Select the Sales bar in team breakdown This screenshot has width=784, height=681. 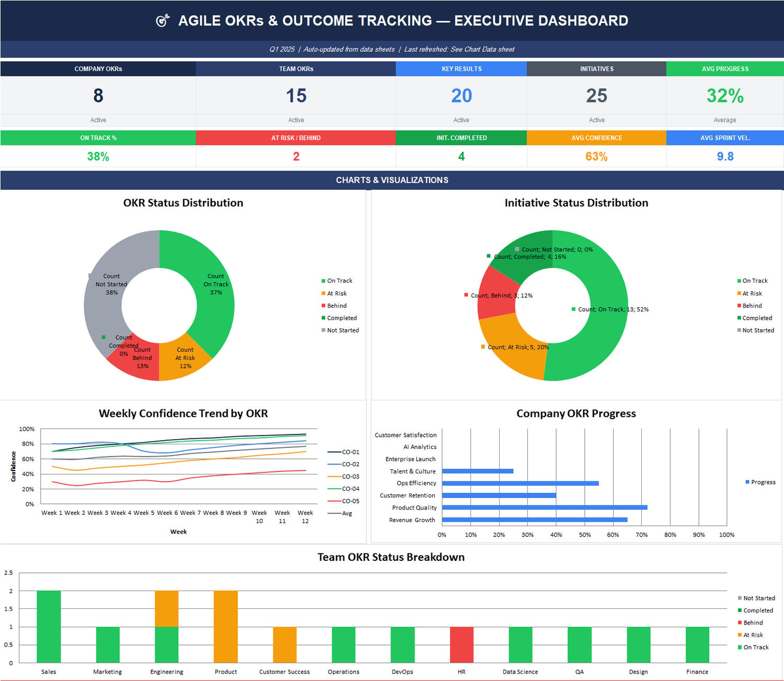click(49, 627)
